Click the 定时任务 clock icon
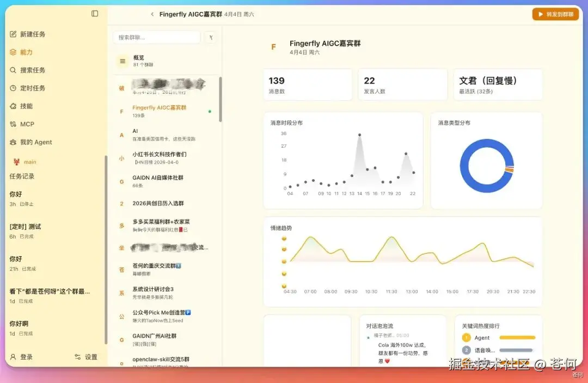 point(13,88)
